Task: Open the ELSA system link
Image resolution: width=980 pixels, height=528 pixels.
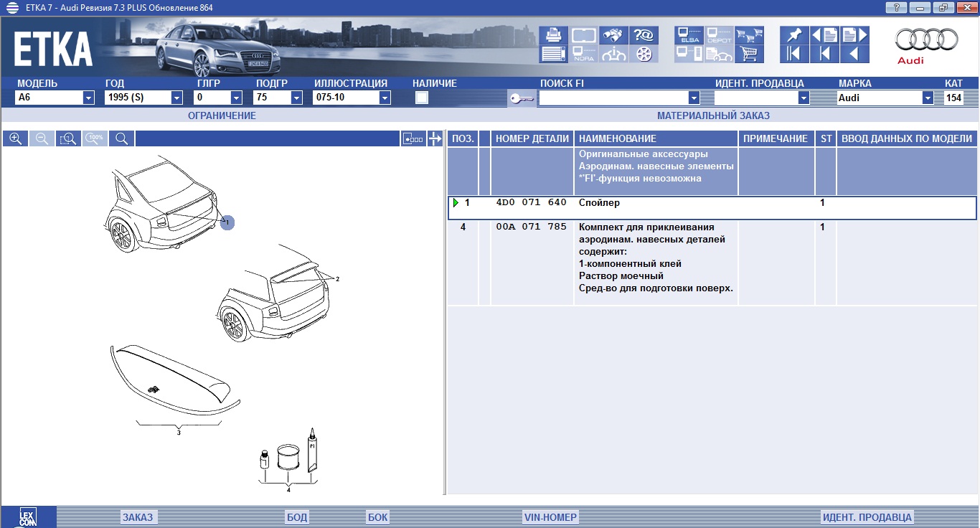Action: pos(689,36)
